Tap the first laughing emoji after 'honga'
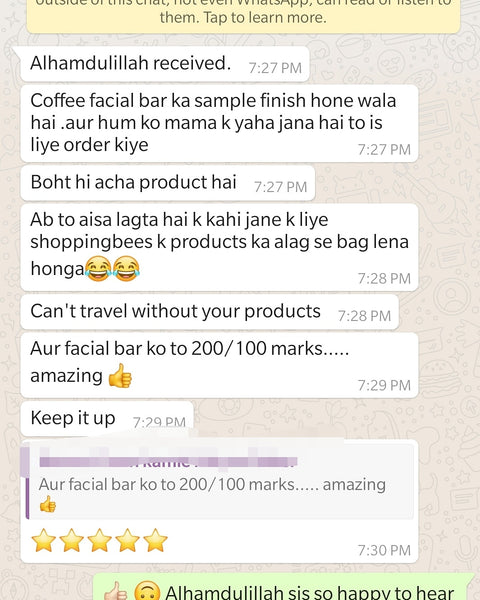 (x=98, y=269)
